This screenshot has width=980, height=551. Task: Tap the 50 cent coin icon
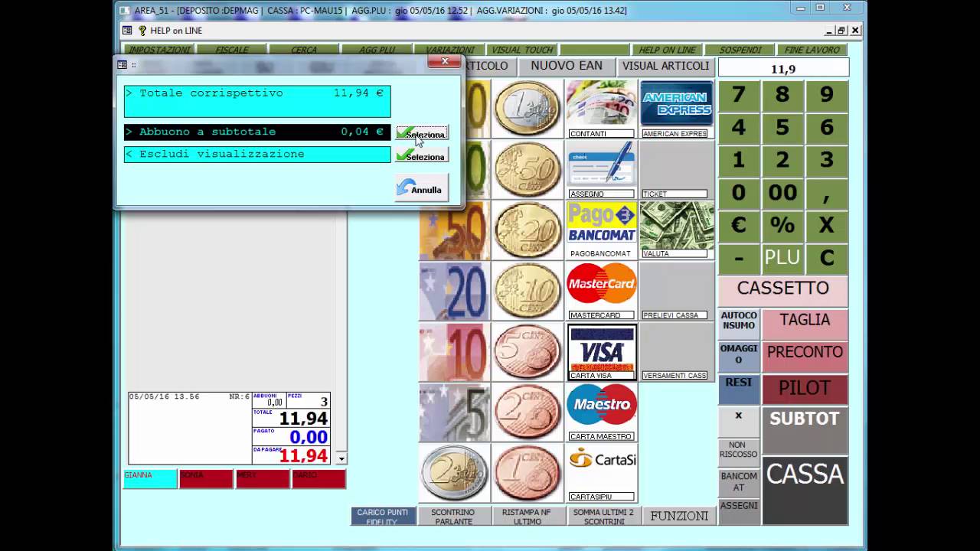pyautogui.click(x=527, y=169)
